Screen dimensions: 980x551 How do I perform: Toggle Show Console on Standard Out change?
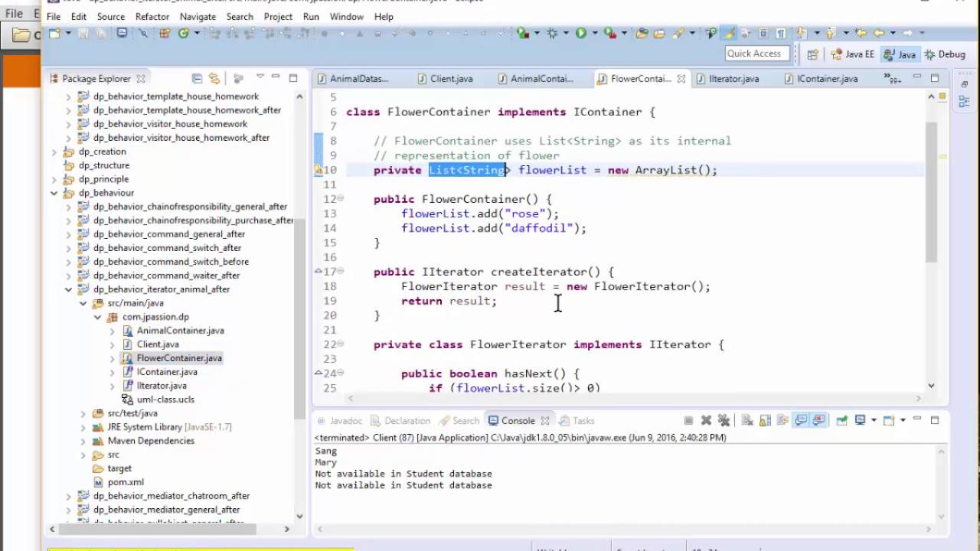pyautogui.click(x=801, y=420)
